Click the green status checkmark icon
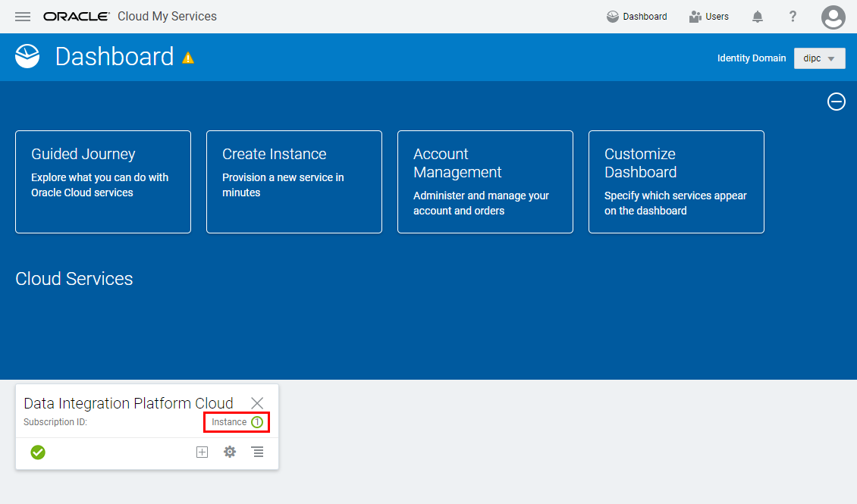857x504 pixels. pos(38,452)
